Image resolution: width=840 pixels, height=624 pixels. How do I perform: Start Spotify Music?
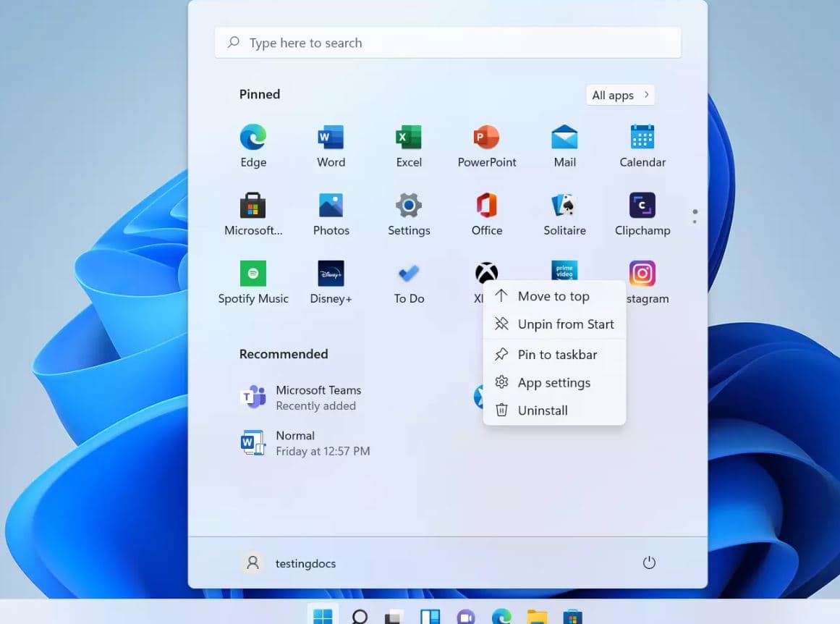tap(253, 279)
